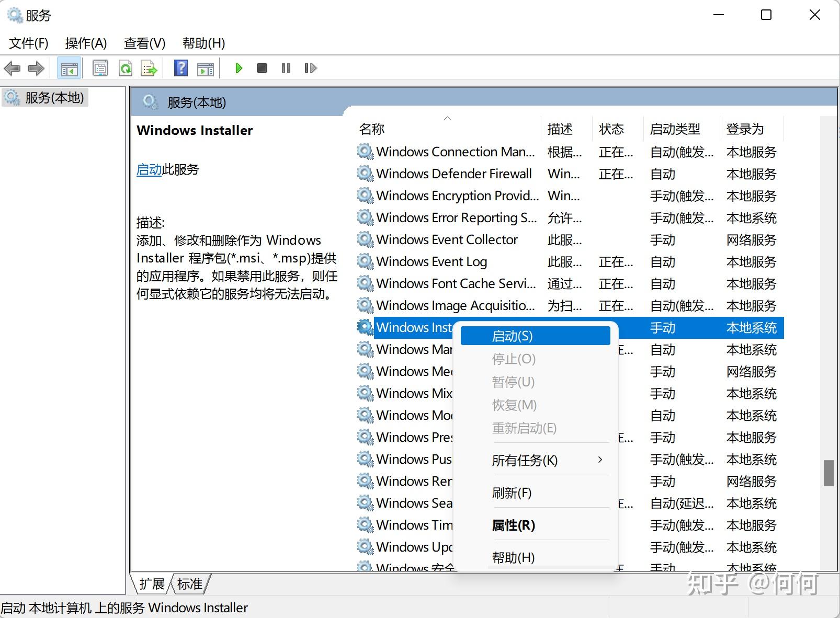Choose 刷新(F) in the context menu

536,493
